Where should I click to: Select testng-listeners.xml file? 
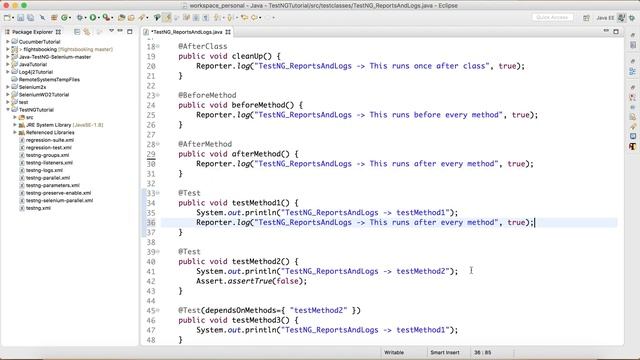coord(49,162)
